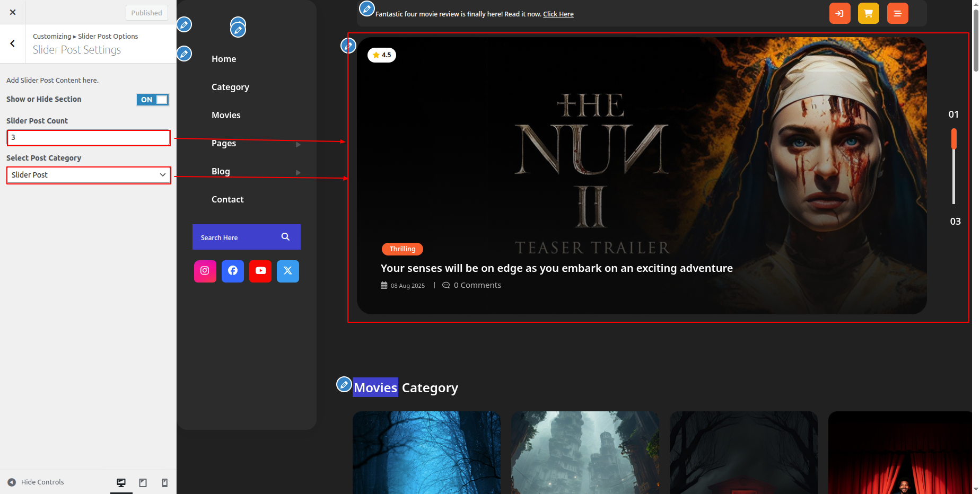980x494 pixels.
Task: Toggle Show or Hide Section switch
Action: tap(153, 100)
